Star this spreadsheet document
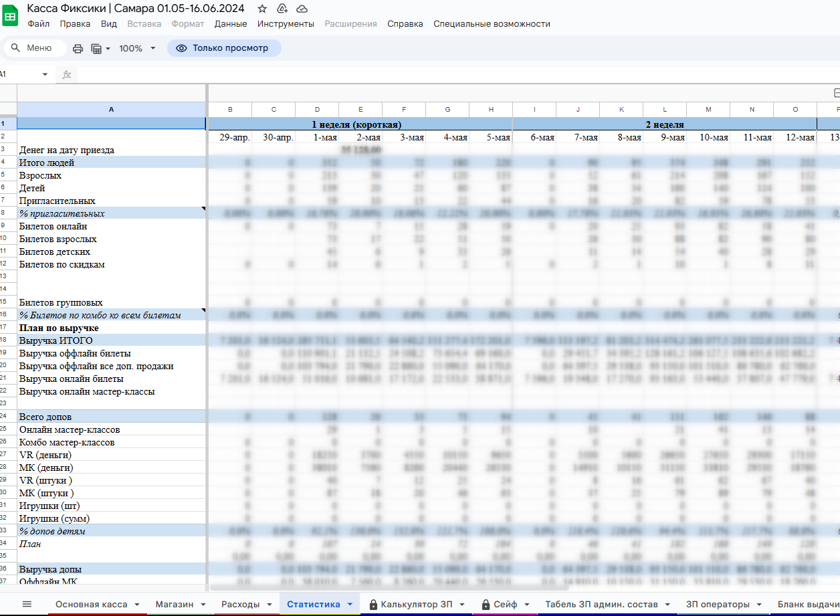 tap(262, 9)
